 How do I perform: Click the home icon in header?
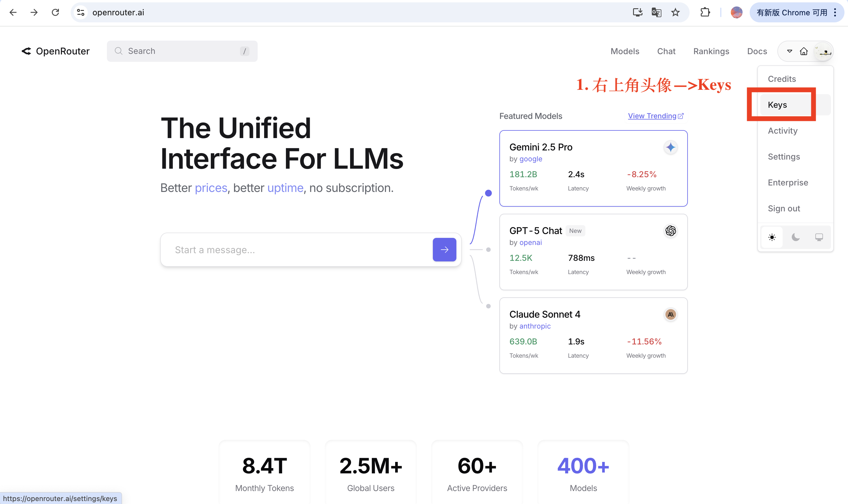804,51
